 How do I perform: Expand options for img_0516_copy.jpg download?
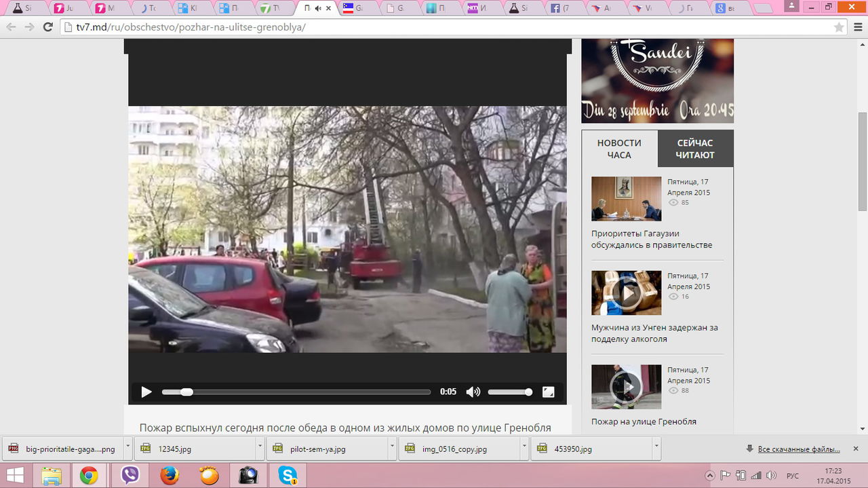tap(524, 449)
